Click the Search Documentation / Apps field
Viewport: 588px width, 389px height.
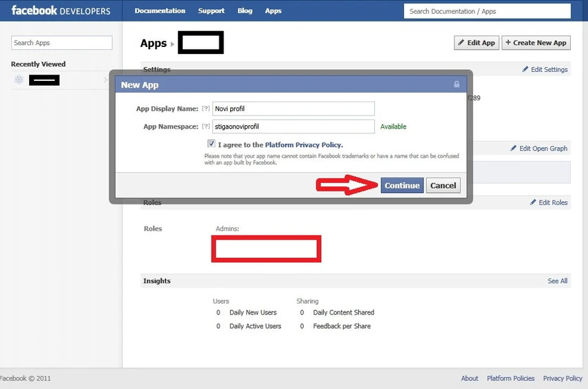click(487, 11)
